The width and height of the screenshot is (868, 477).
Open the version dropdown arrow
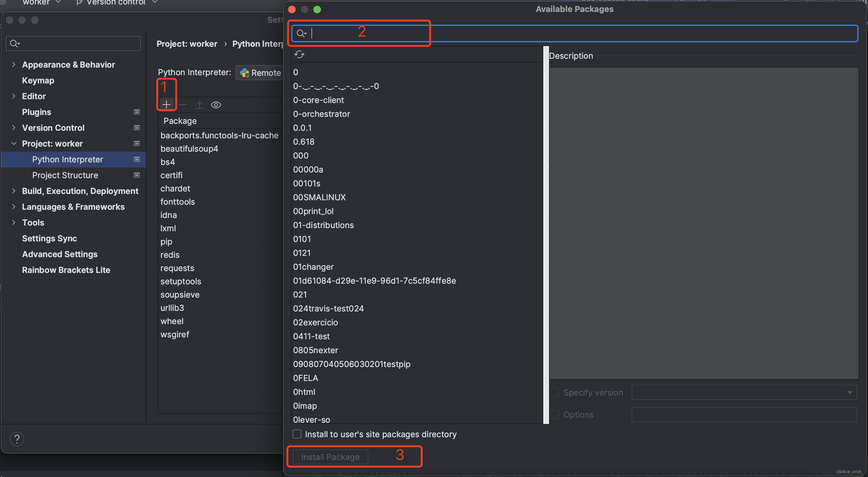[x=849, y=392]
